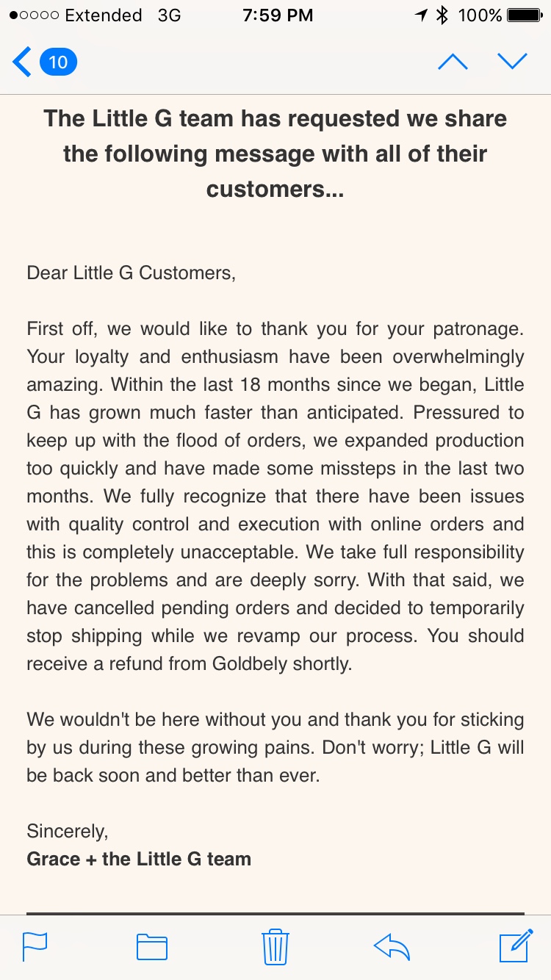Viewport: 551px width, 980px height.
Task: Tap the Grace + the Little G team signature
Action: coord(139,859)
